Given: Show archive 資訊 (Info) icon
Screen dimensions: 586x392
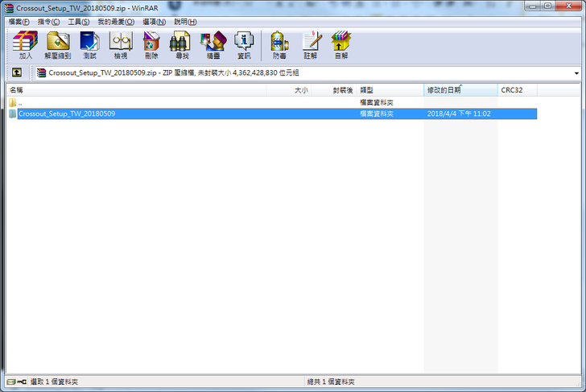Looking at the screenshot, I should click(244, 45).
